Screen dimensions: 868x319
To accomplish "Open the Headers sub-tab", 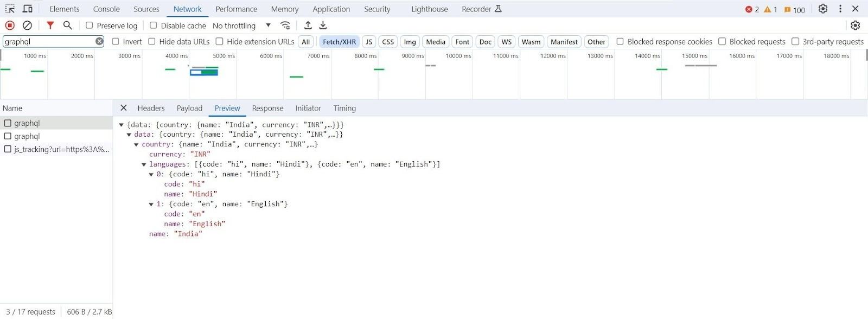I will pyautogui.click(x=151, y=108).
